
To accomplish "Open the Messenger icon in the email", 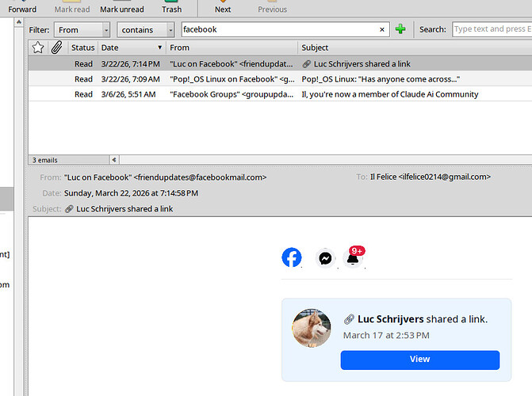I will [325, 259].
